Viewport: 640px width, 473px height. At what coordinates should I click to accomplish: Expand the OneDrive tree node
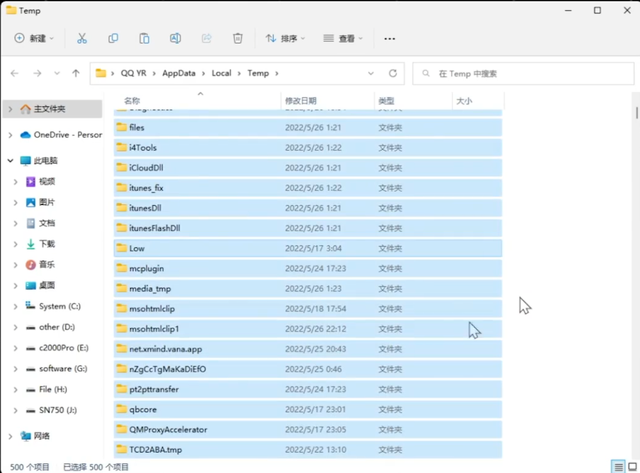tap(9, 134)
